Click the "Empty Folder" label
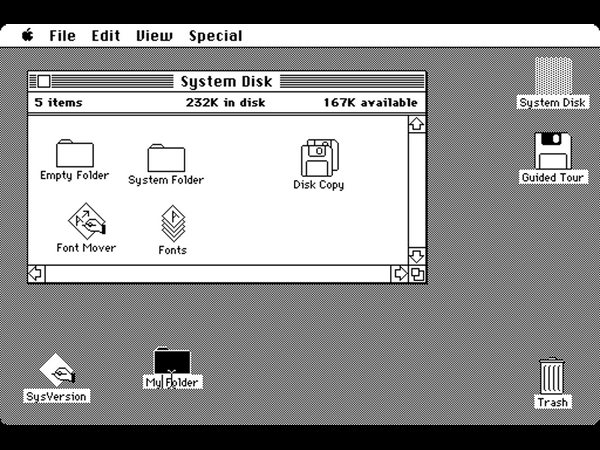Screen dimensions: 600x450 coord(75,176)
